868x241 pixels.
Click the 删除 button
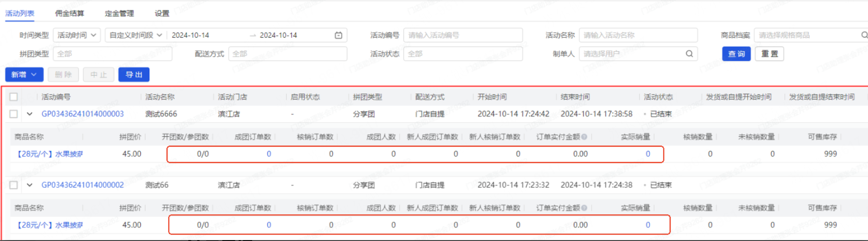63,75
